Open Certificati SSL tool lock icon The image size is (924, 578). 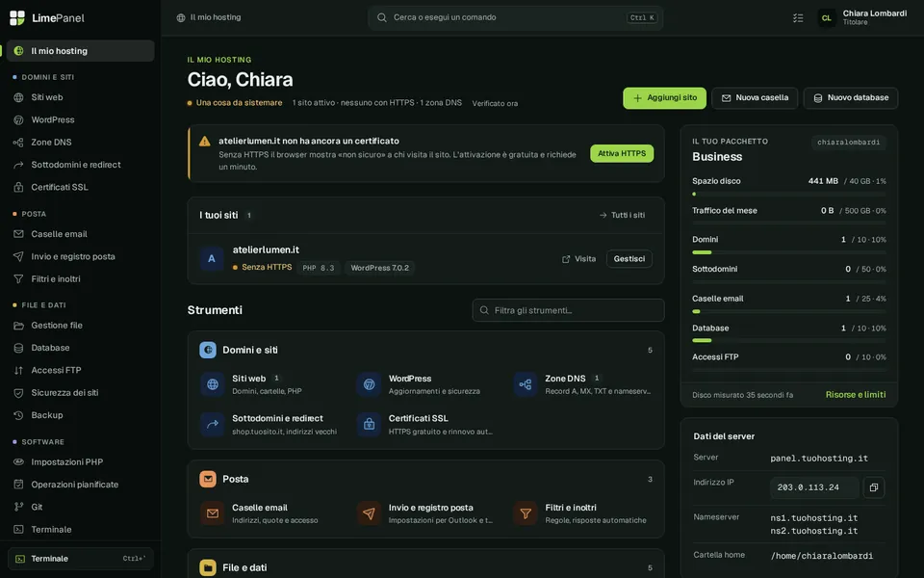pyautogui.click(x=369, y=424)
